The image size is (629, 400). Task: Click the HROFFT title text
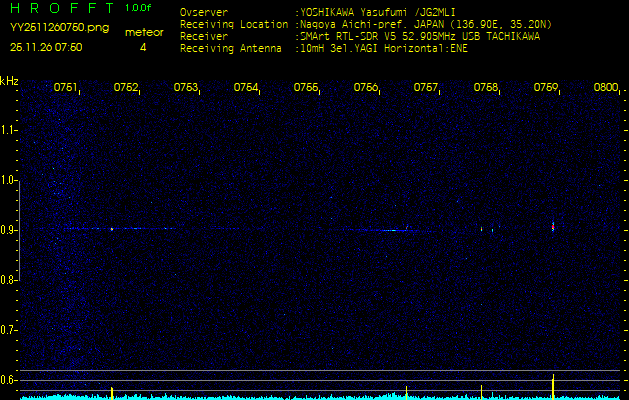[63, 8]
